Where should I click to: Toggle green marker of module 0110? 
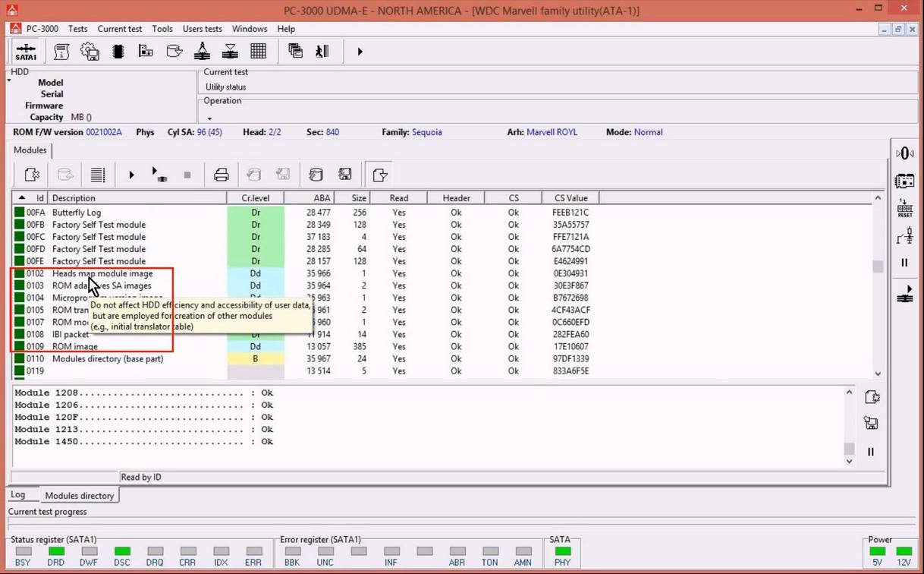coord(20,358)
